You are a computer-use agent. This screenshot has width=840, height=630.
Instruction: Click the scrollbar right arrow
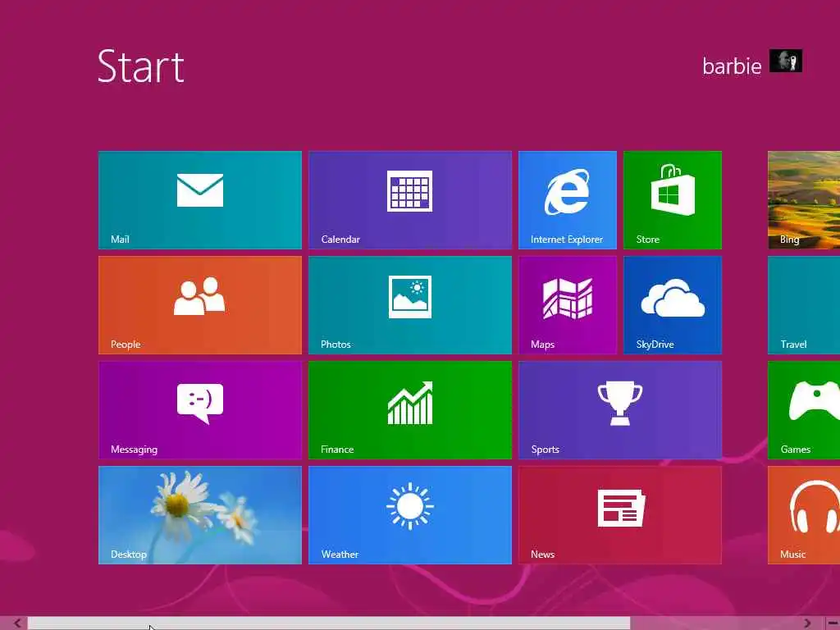(807, 623)
